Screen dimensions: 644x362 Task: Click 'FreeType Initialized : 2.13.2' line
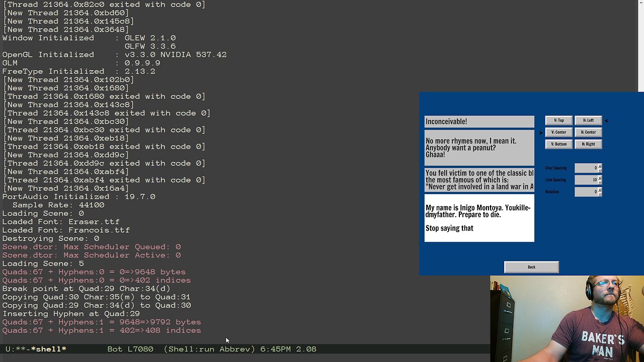79,71
